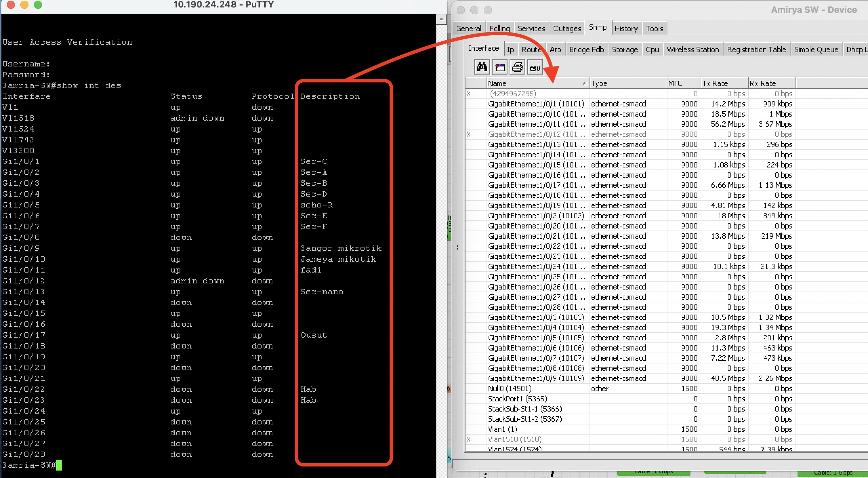Toggle the X mark on GigabitEthernet1/0/12
The image size is (868, 478).
[469, 134]
